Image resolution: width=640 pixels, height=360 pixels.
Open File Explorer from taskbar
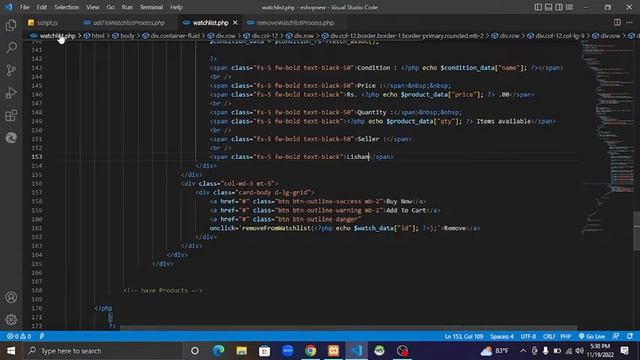242,351
